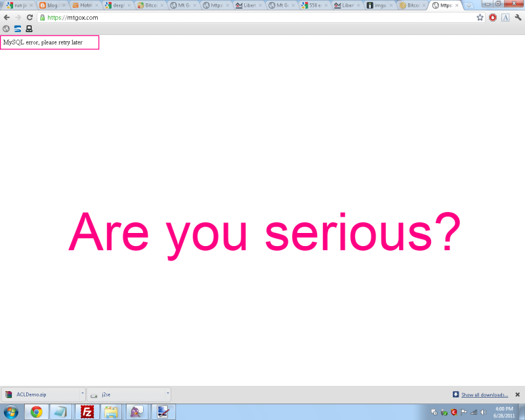Open the Chrome wrench settings menu

[x=518, y=18]
